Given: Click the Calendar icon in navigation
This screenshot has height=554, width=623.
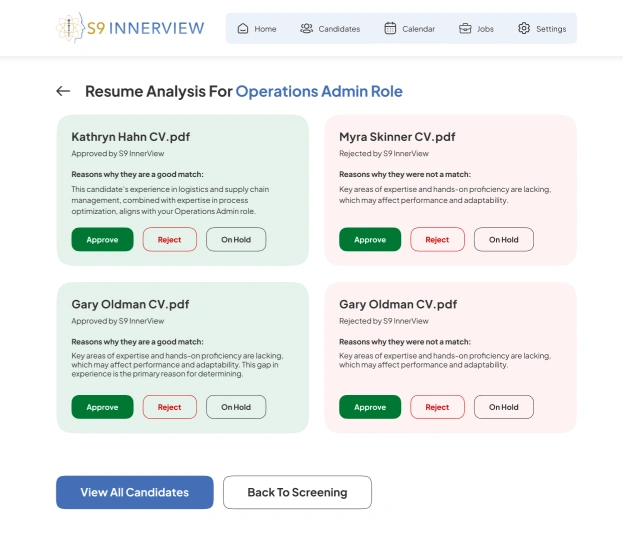Looking at the screenshot, I should [390, 29].
